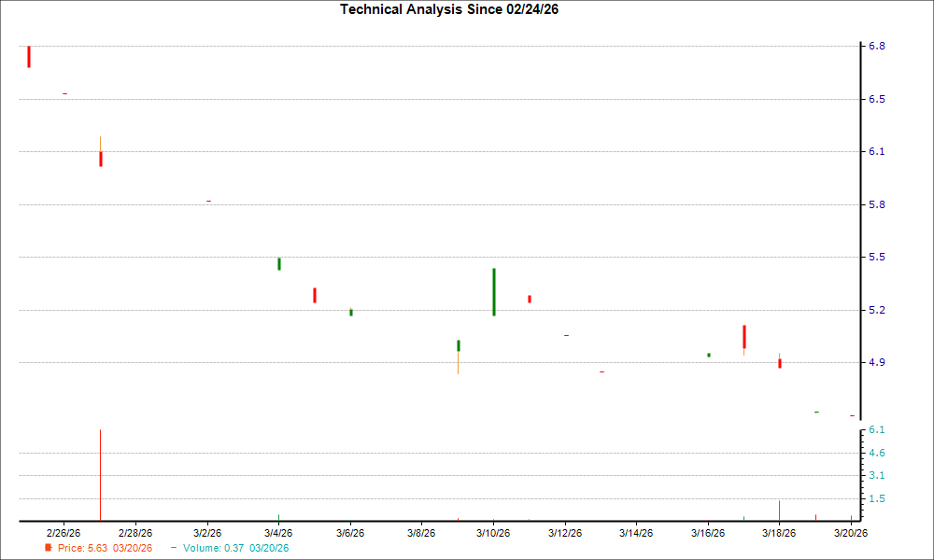Click the Volume: 0.37 legend text
The width and height of the screenshot is (934, 560).
pos(234,549)
